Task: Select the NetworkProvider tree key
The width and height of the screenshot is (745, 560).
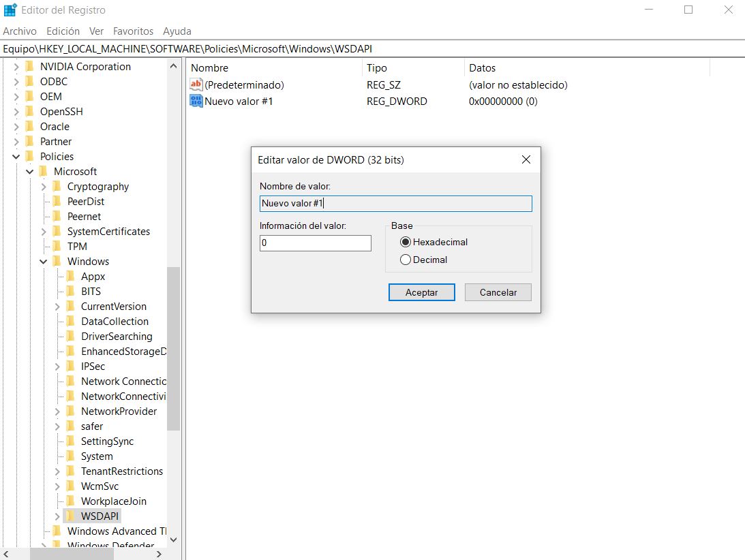Action: click(119, 411)
